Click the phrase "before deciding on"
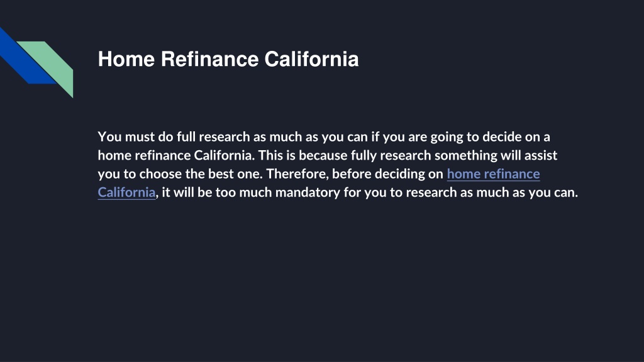This screenshot has height=362, width=644. [387, 174]
